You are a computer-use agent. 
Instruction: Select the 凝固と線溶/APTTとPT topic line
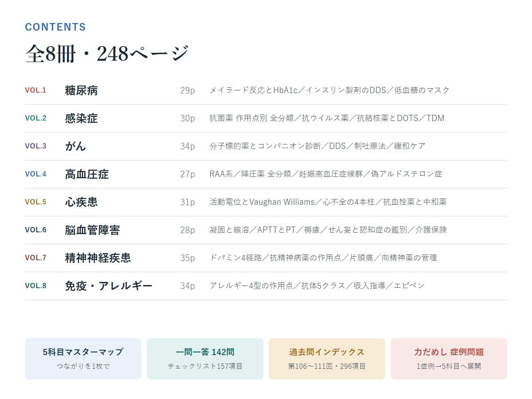[x=328, y=230]
